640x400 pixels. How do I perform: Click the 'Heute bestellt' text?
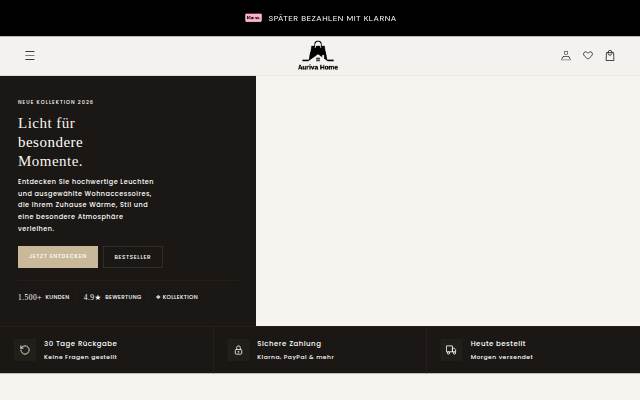pyautogui.click(x=498, y=344)
